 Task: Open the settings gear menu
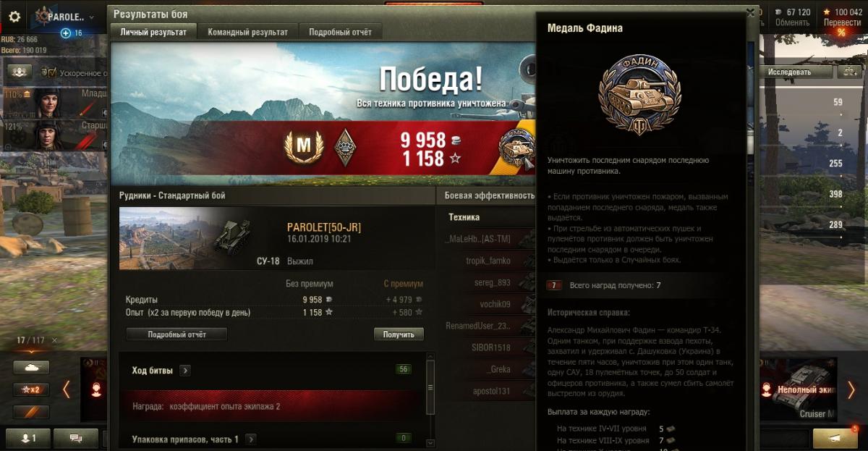click(14, 17)
